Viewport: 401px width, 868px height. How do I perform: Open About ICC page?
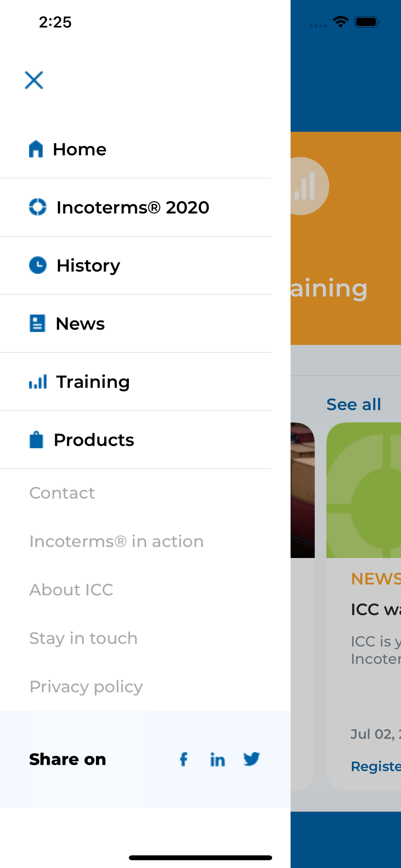tap(71, 590)
